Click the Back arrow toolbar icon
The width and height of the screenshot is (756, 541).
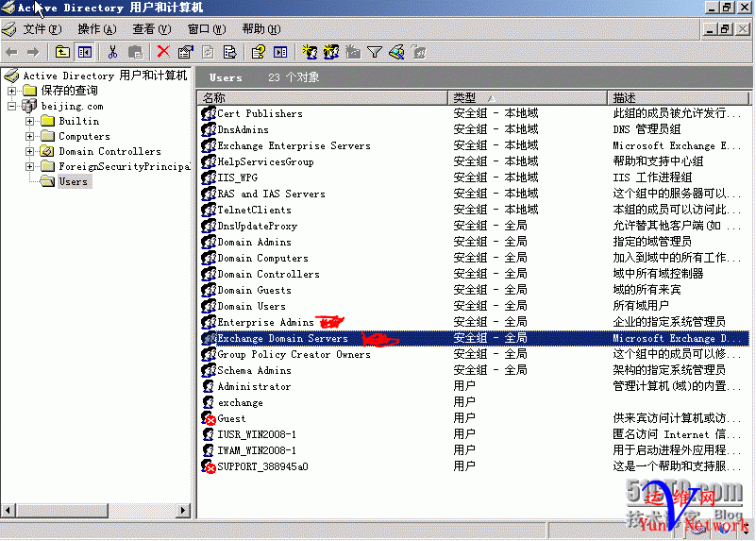click(x=11, y=52)
